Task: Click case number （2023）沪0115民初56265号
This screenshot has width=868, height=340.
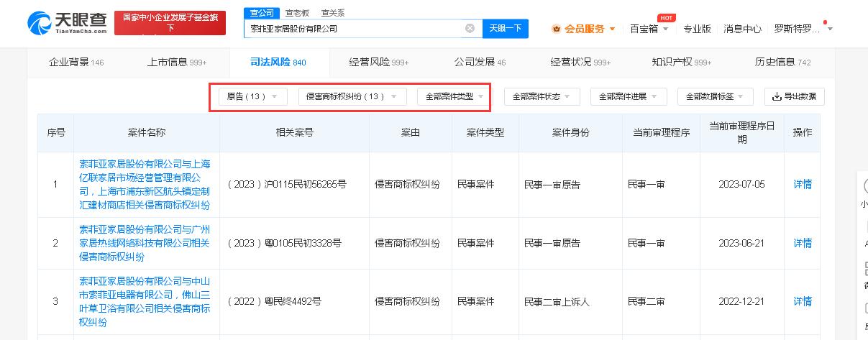Action: pos(286,185)
